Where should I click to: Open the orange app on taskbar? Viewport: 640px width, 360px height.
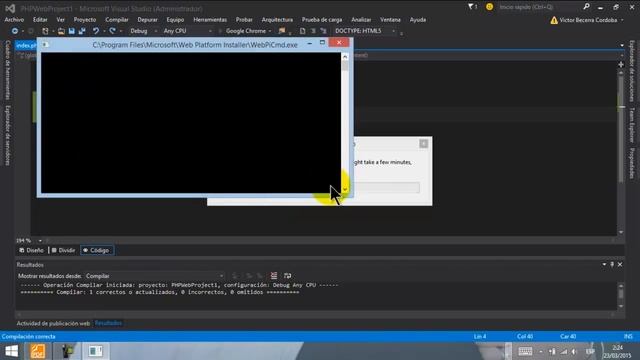pyautogui.click(x=38, y=351)
